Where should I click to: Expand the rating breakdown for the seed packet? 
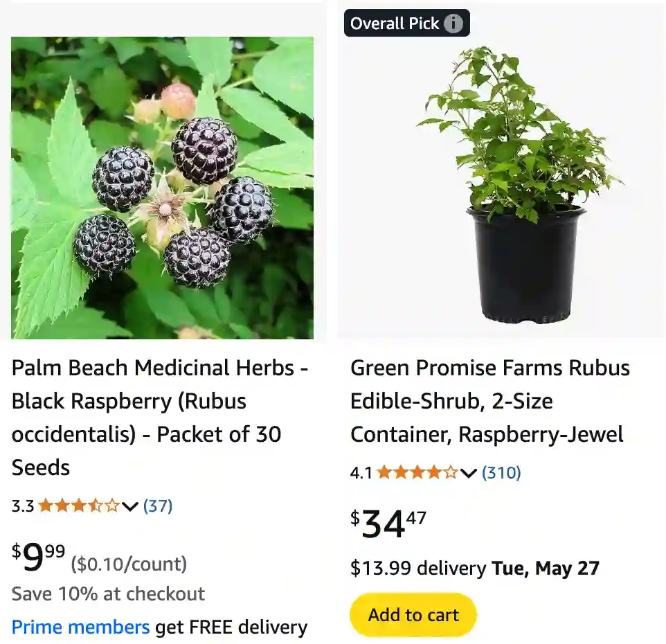point(129,508)
